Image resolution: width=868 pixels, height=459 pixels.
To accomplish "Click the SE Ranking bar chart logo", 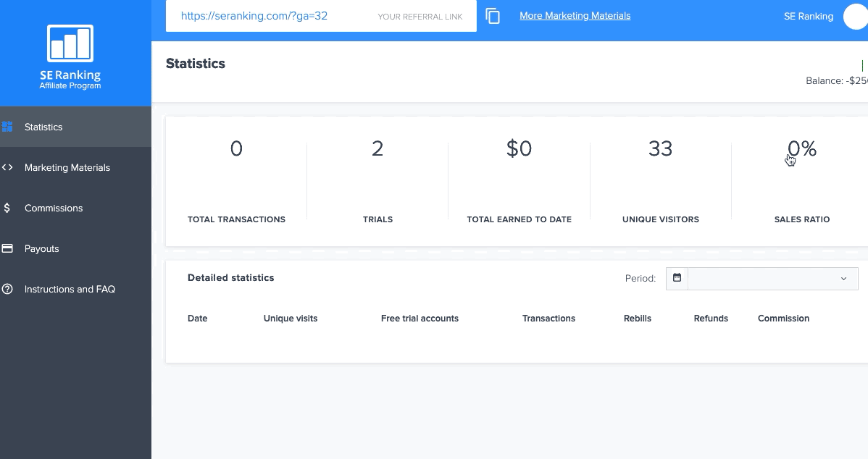I will [70, 43].
